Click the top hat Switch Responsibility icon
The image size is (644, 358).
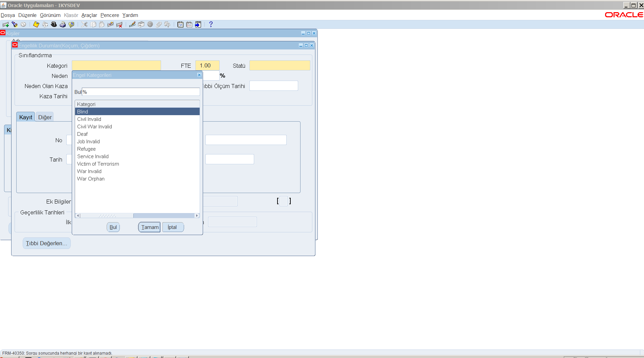coord(54,24)
